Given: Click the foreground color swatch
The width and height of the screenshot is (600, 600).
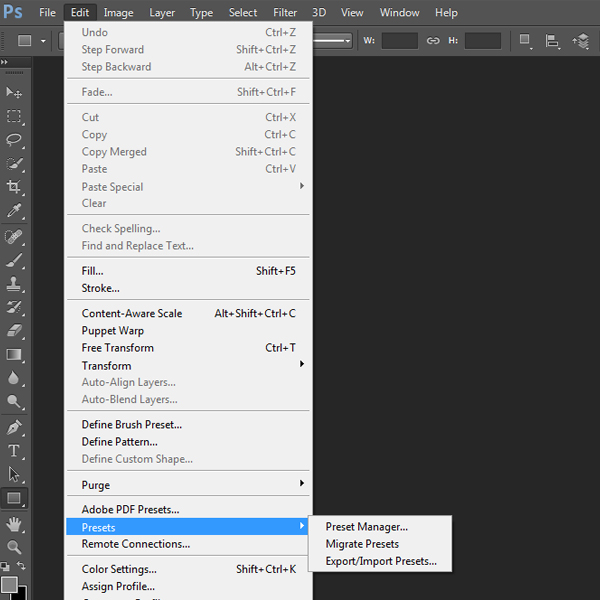Looking at the screenshot, I should pyautogui.click(x=9, y=585).
